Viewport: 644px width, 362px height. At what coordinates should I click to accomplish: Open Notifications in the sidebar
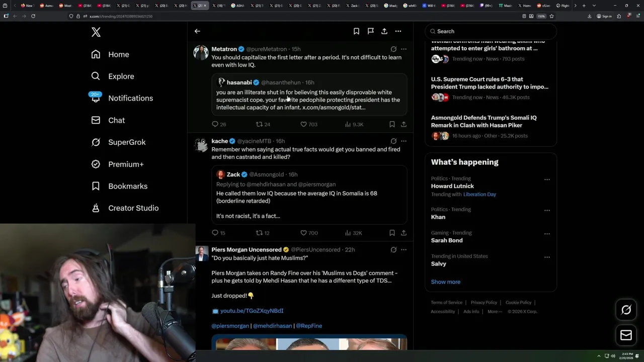(x=122, y=98)
